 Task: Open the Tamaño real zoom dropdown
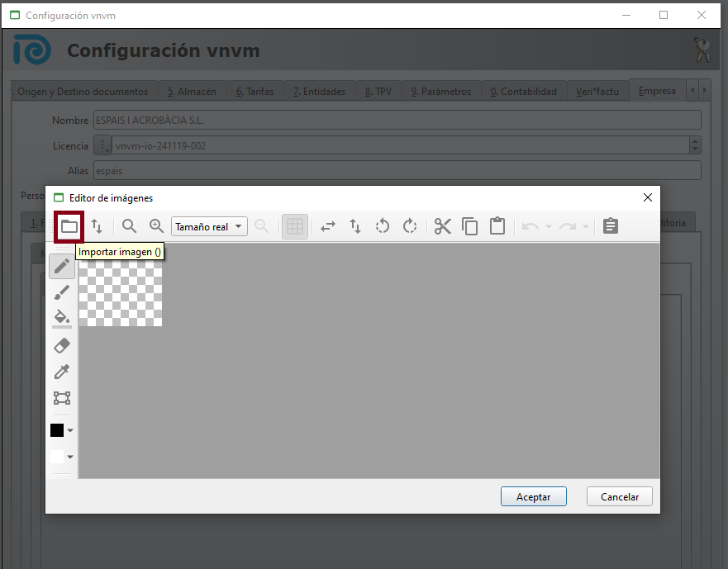pos(209,226)
